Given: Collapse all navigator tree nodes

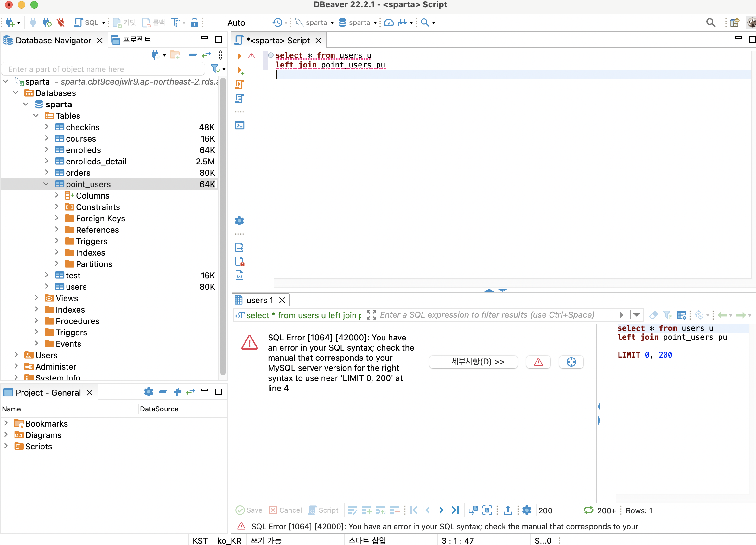Looking at the screenshot, I should point(193,55).
